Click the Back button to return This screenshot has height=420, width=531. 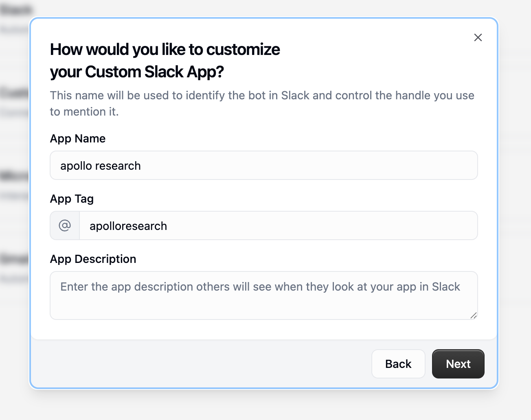[398, 364]
